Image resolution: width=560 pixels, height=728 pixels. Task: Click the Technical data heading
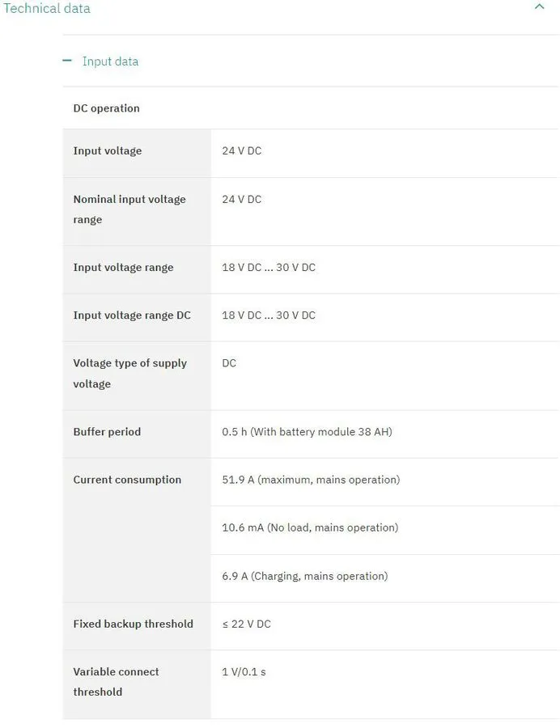point(46,8)
